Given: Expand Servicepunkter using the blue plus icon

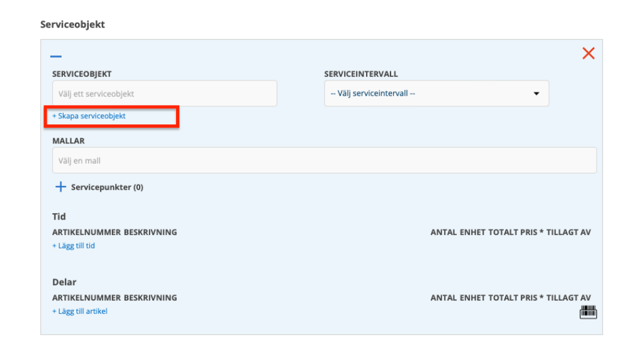Looking at the screenshot, I should [x=61, y=187].
